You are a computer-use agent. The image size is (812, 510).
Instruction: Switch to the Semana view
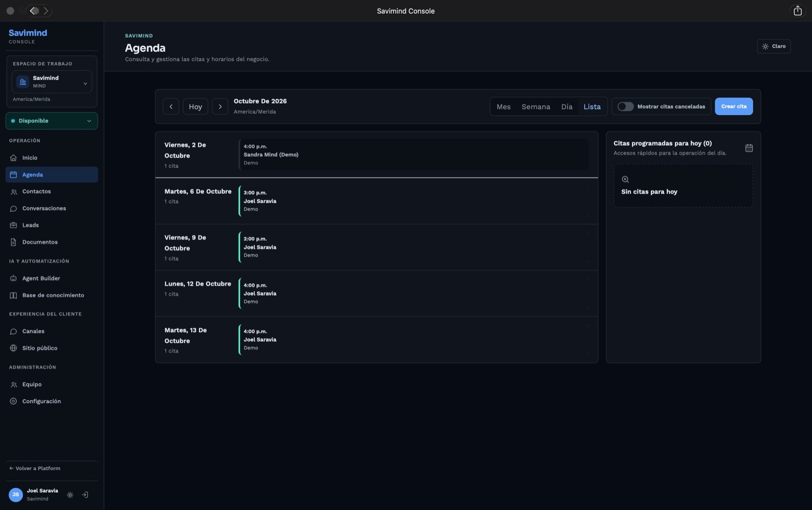coord(536,107)
